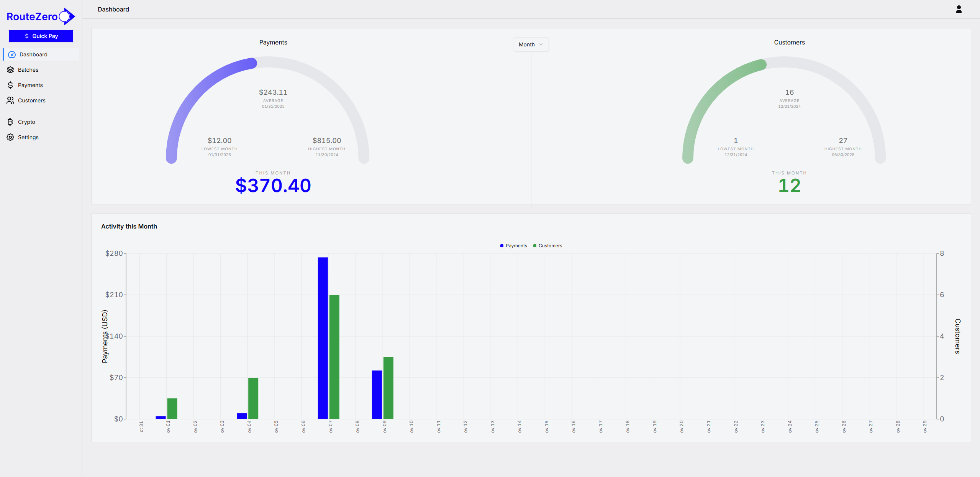Image resolution: width=980 pixels, height=477 pixels.
Task: Select Customers from the navigation menu
Action: coord(32,100)
